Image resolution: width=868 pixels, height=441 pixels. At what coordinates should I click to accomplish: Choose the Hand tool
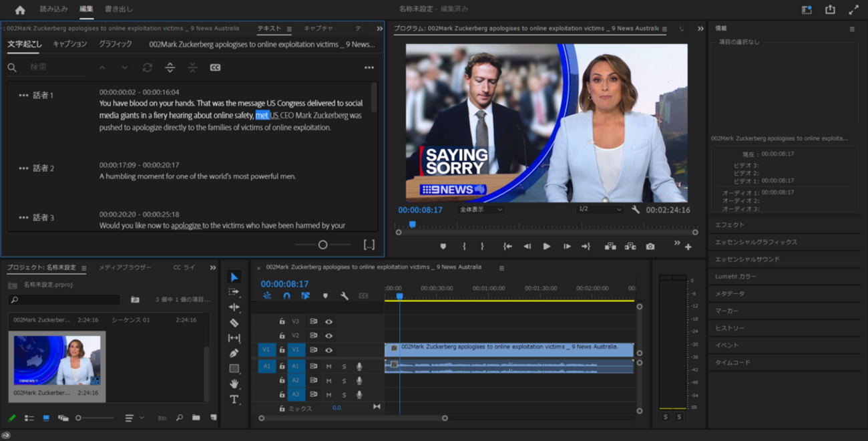[234, 384]
